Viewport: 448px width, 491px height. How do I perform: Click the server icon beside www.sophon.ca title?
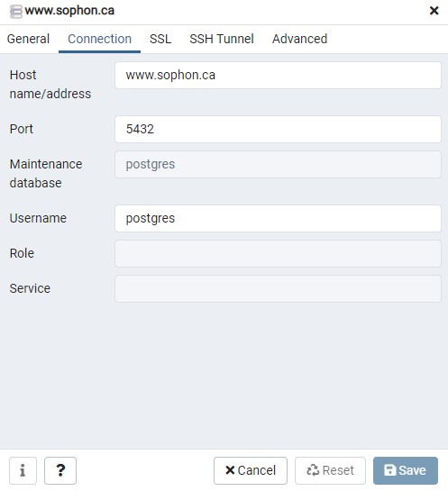[x=16, y=12]
